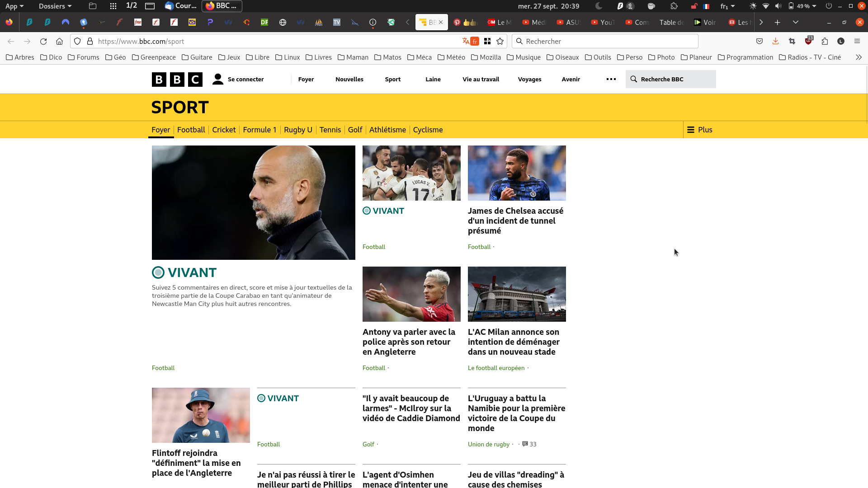Open the Downloads panel
The height and width of the screenshot is (488, 868).
(776, 41)
